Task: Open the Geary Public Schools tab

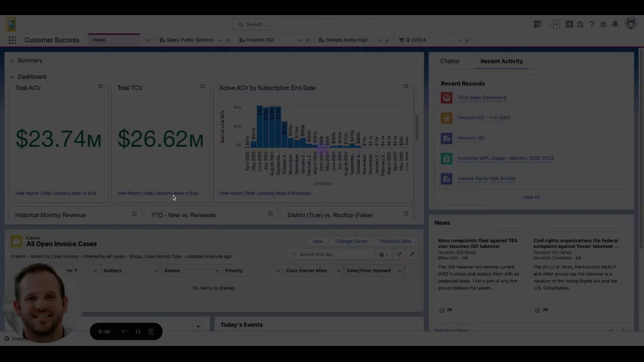Action: [190, 40]
